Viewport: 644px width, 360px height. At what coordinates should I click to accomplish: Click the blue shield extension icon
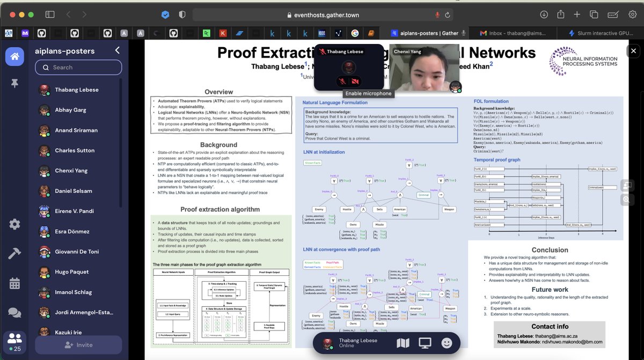click(x=165, y=15)
